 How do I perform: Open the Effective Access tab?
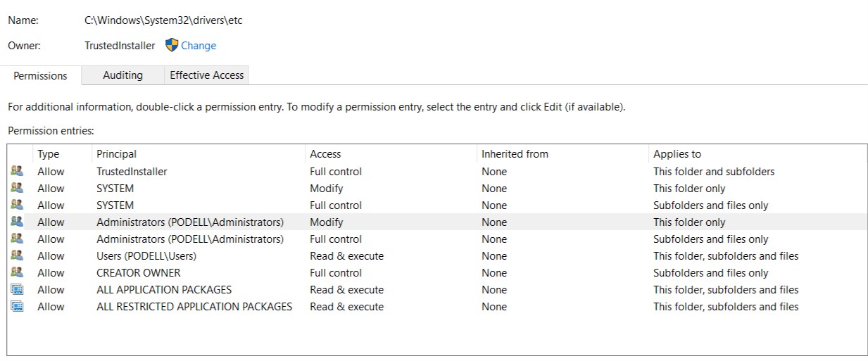click(x=207, y=75)
